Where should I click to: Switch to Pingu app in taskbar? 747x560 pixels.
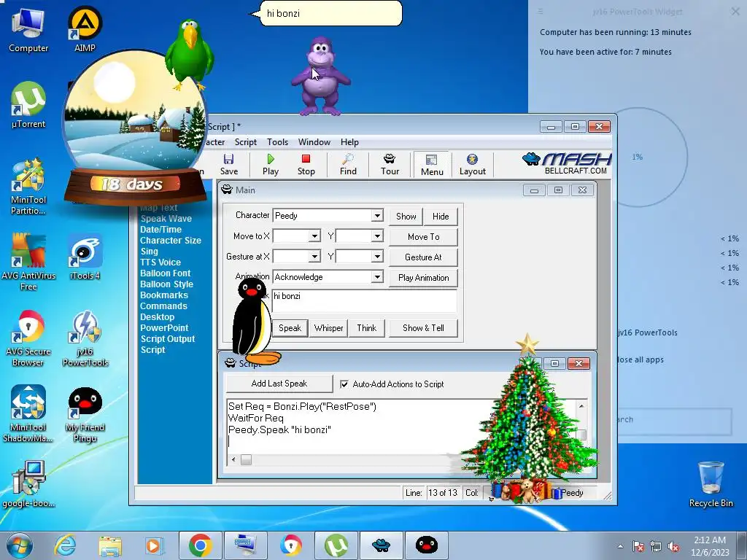click(426, 545)
